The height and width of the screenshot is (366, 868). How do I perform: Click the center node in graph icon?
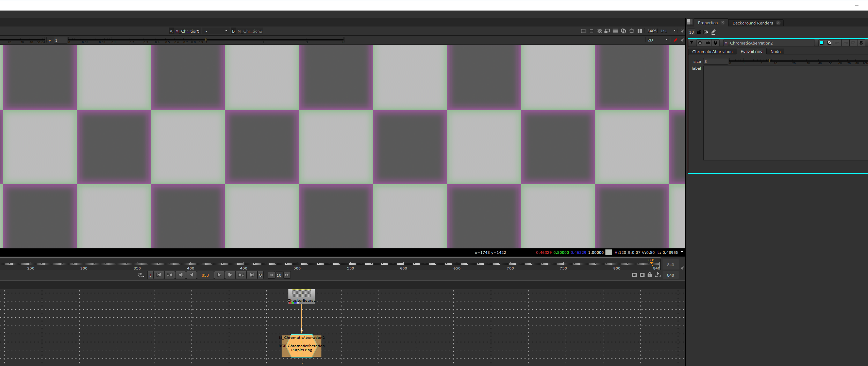[x=700, y=43]
